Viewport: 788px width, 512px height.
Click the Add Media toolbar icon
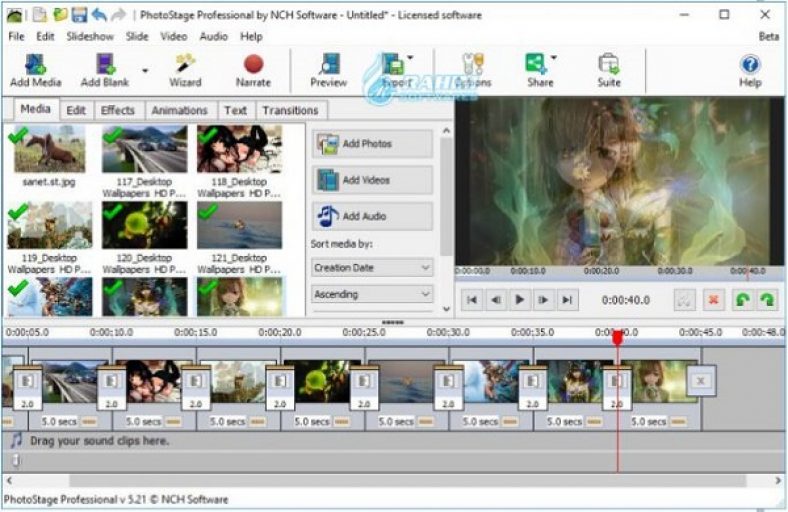[x=35, y=66]
